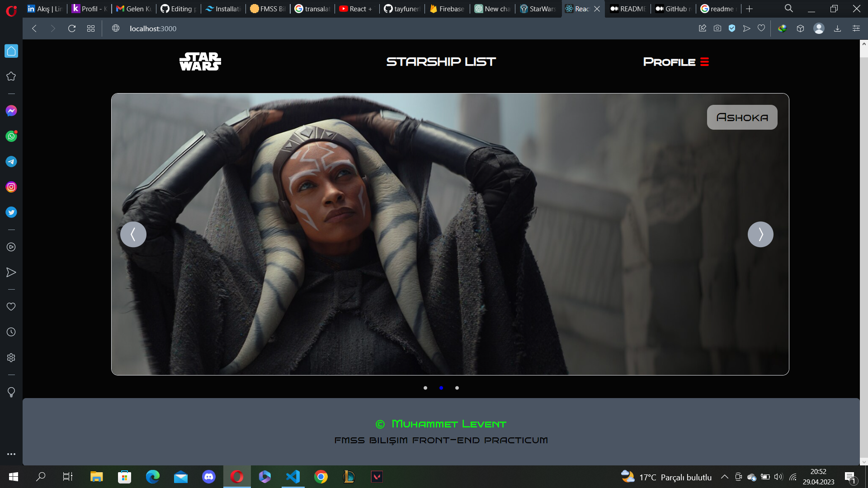868x488 pixels.
Task: Open the tab grid view icon
Action: click(x=91, y=28)
